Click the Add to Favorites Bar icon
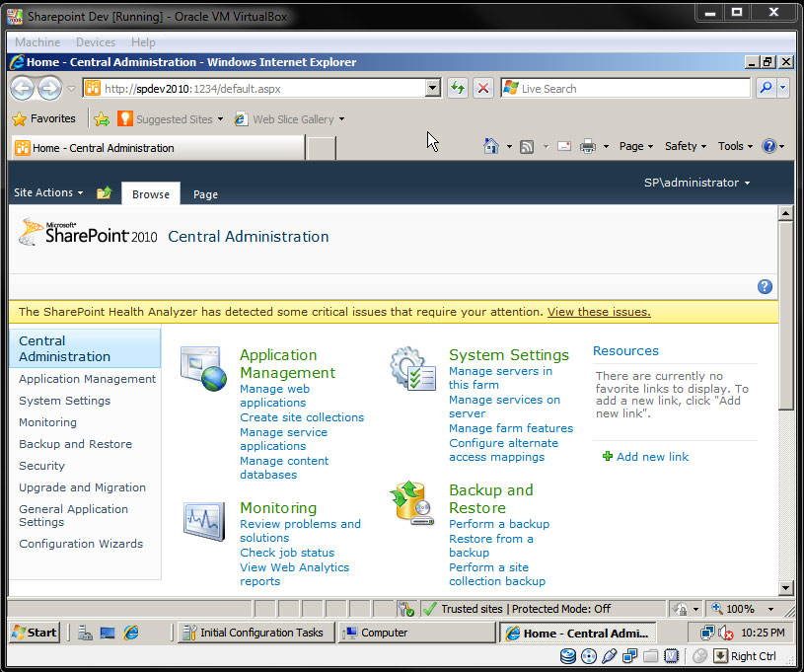The image size is (804, 672). click(102, 119)
